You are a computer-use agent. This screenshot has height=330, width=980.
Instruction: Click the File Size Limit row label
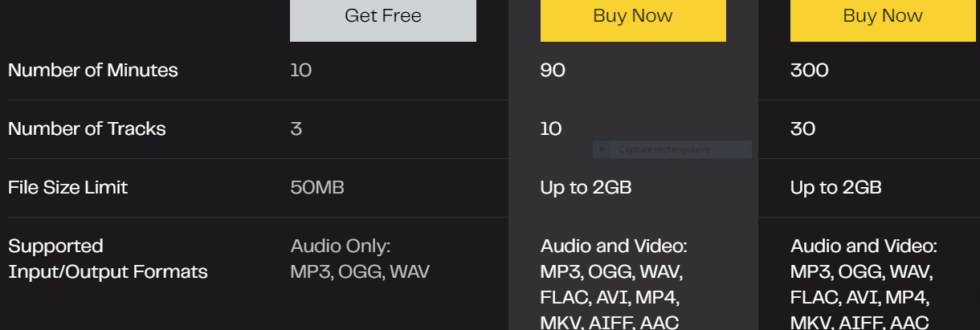point(68,187)
